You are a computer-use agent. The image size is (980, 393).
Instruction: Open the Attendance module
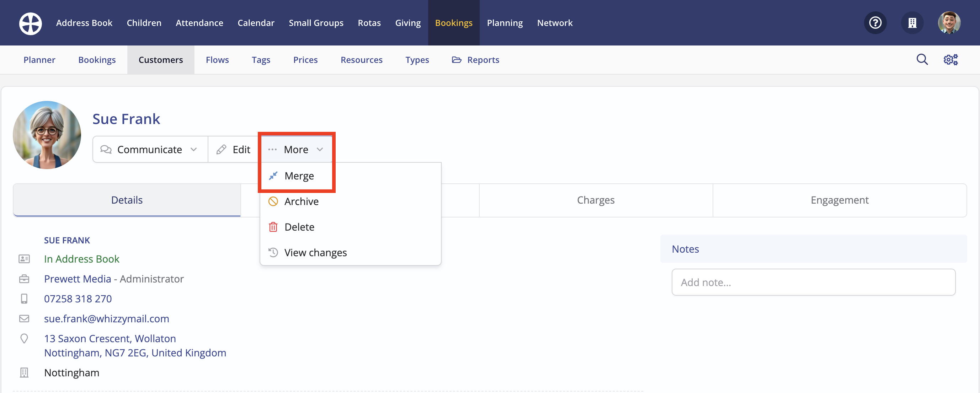[199, 23]
